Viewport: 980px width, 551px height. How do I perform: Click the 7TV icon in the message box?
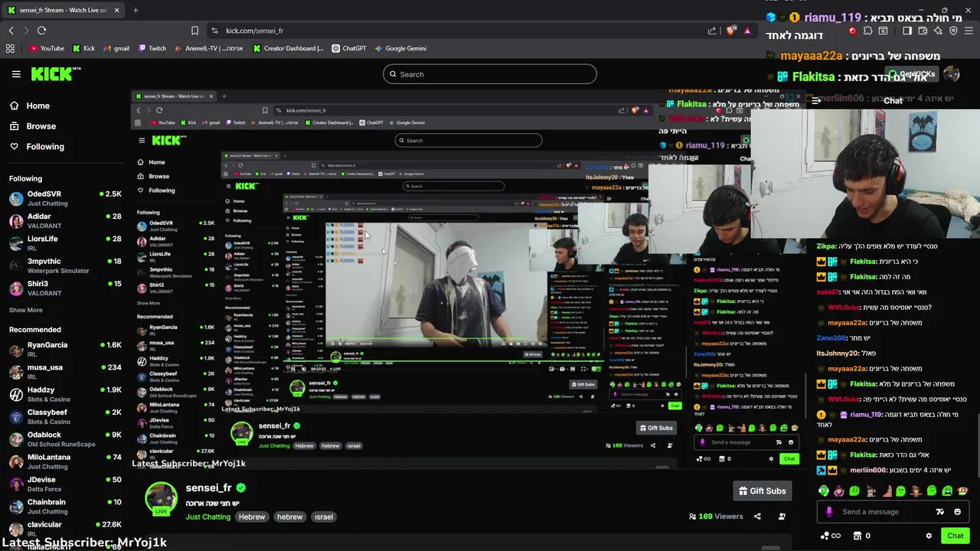tap(940, 512)
